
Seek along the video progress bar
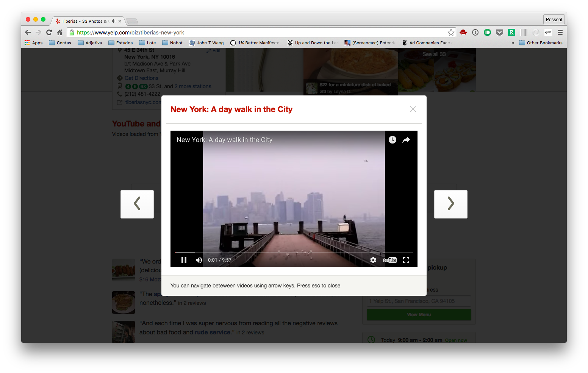[294, 252]
